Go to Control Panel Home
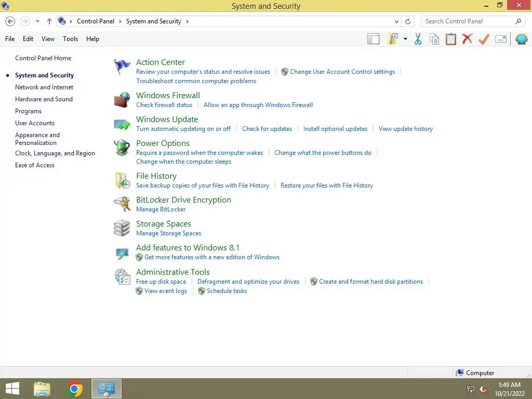Viewport: 532px width, 399px height. (43, 58)
